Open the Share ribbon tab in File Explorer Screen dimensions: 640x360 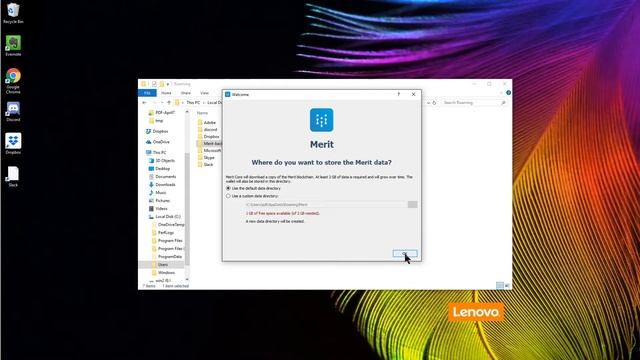pos(186,93)
